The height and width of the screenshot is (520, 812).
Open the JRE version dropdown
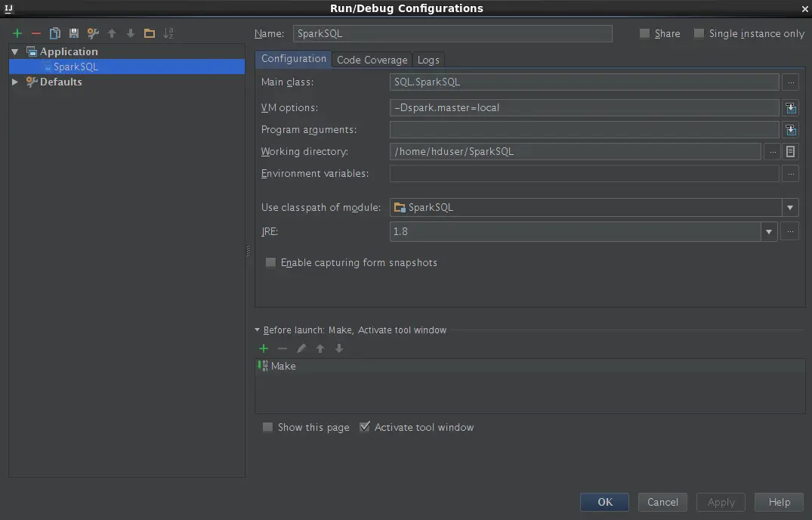coord(769,232)
